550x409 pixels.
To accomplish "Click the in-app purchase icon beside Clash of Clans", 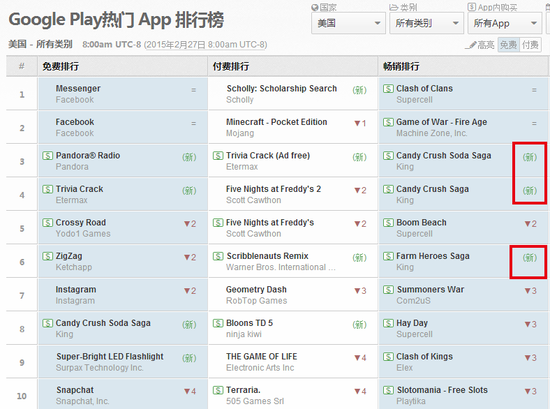I will (x=388, y=88).
